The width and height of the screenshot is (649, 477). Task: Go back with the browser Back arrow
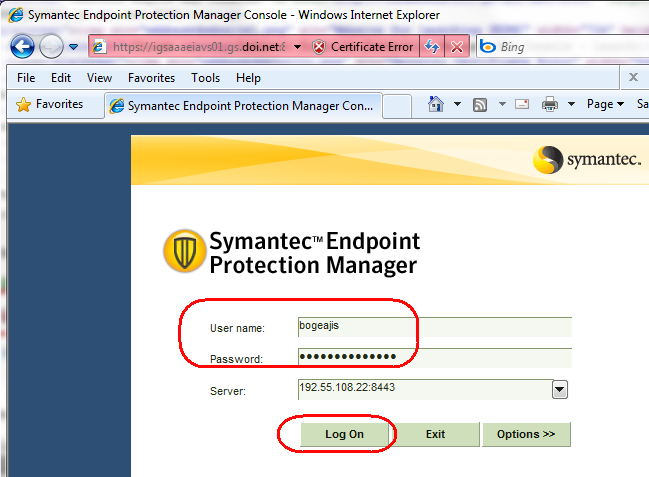22,46
